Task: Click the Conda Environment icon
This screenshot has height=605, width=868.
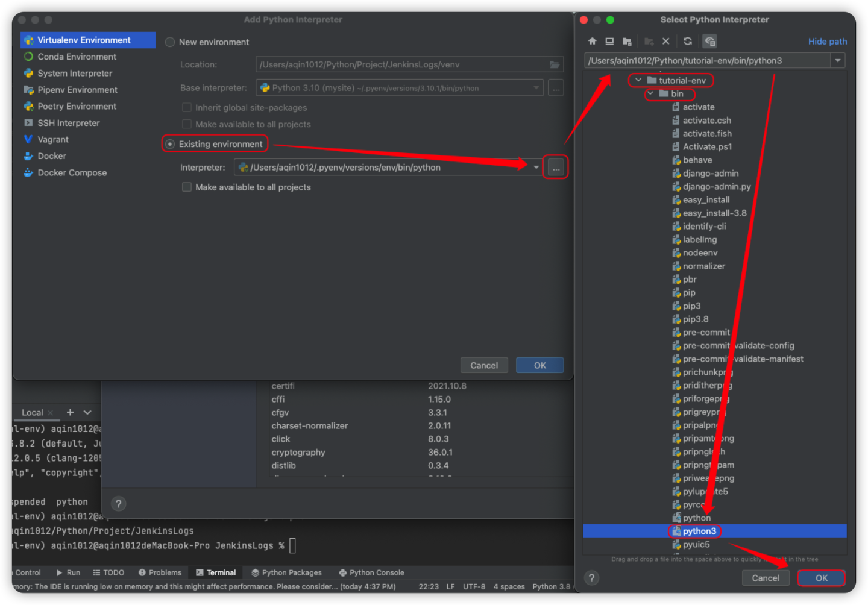Action: [x=28, y=57]
